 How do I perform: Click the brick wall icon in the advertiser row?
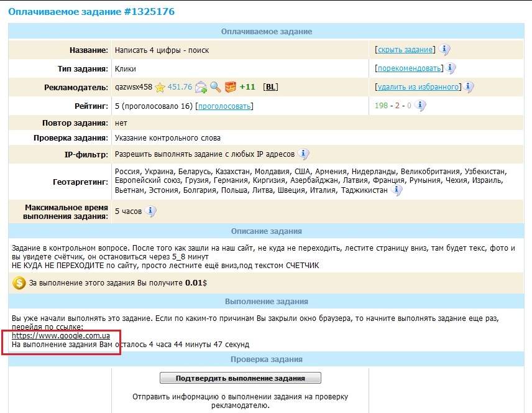point(231,87)
